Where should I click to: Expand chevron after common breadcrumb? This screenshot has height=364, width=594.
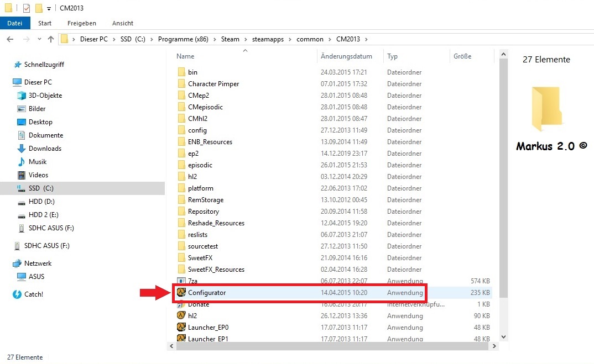(x=330, y=39)
